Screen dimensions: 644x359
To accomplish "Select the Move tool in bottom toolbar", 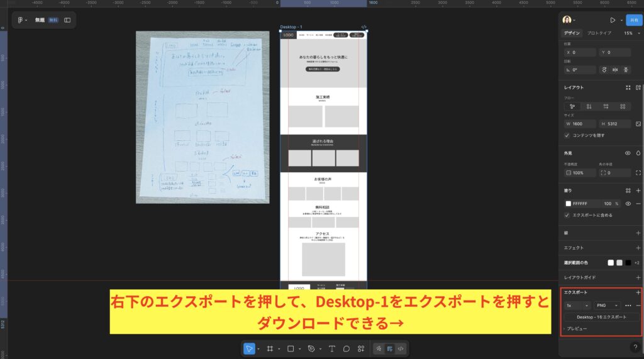I will (249, 348).
